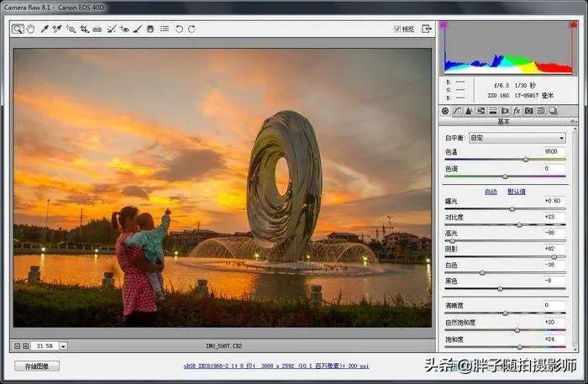The height and width of the screenshot is (384, 588).
Task: Switch to the Tone Curve panel tab
Action: 458,111
